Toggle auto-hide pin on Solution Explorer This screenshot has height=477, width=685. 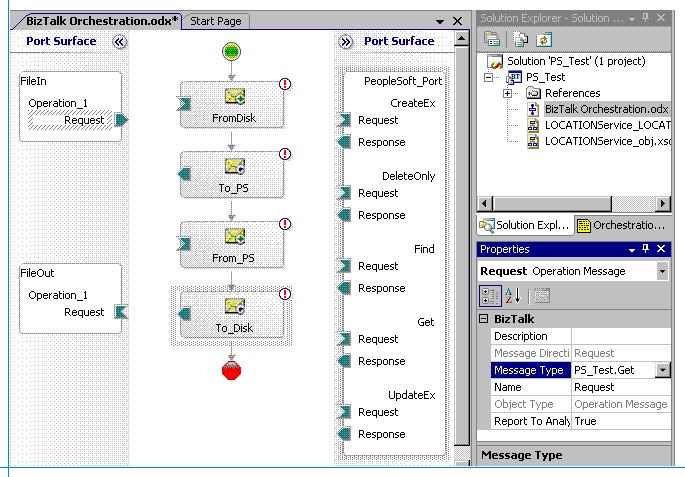pyautogui.click(x=646, y=17)
